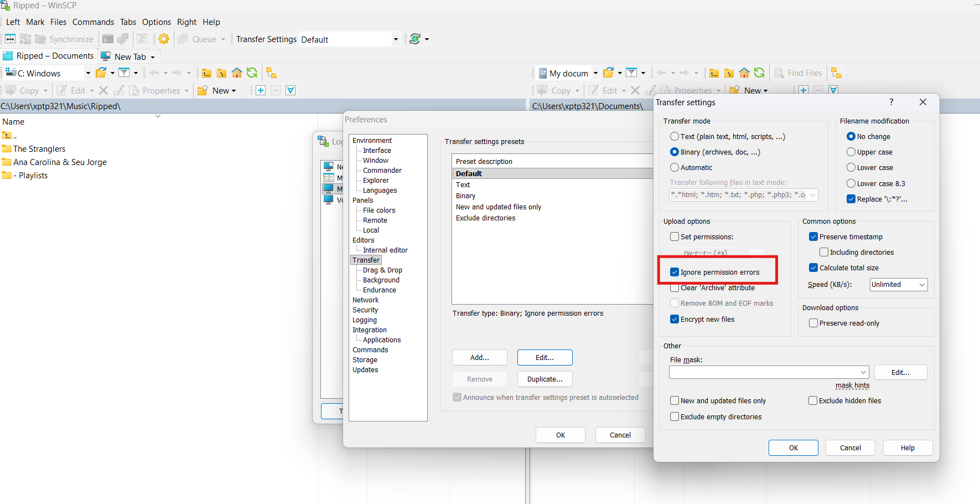Refresh the left panel with green arrows icon
980x504 pixels.
point(252,73)
